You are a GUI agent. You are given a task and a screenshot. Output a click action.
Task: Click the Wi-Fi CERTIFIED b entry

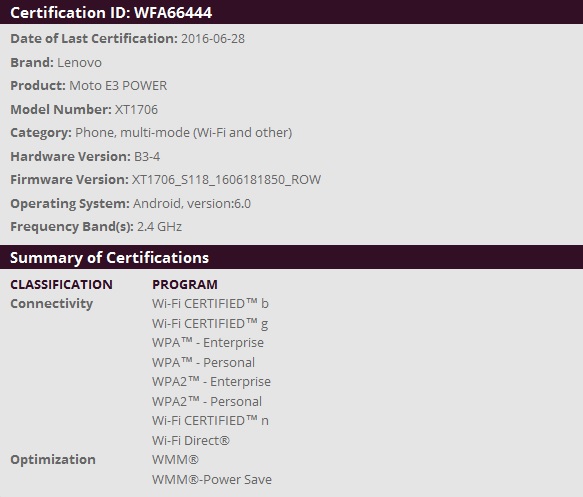(210, 304)
